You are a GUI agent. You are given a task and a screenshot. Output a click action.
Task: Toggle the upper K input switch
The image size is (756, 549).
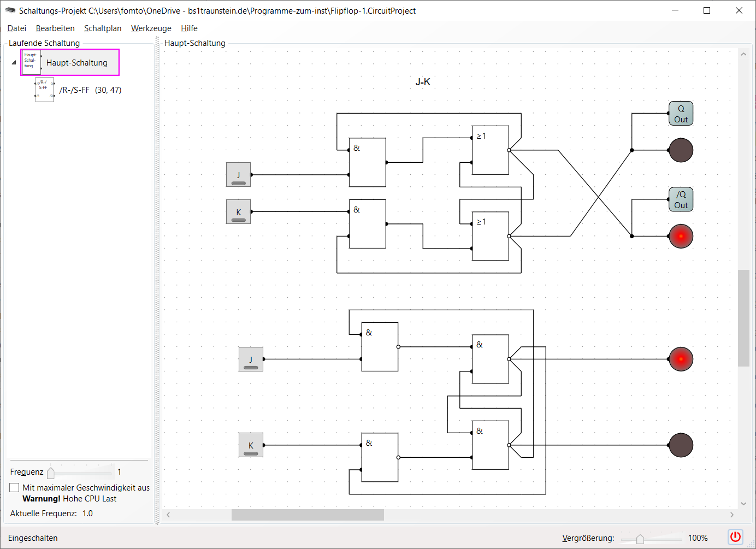click(x=239, y=211)
